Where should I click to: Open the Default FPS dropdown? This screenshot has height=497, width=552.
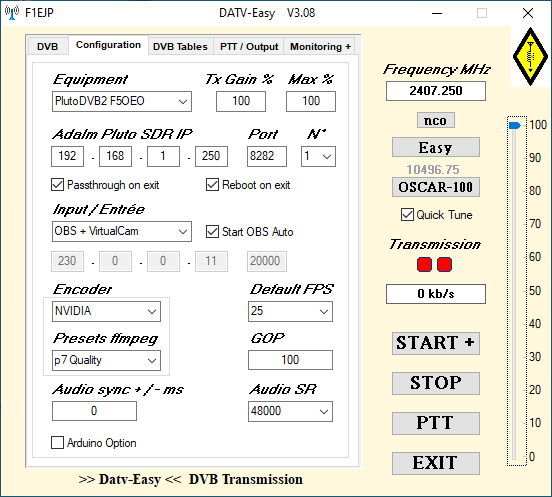tap(290, 311)
